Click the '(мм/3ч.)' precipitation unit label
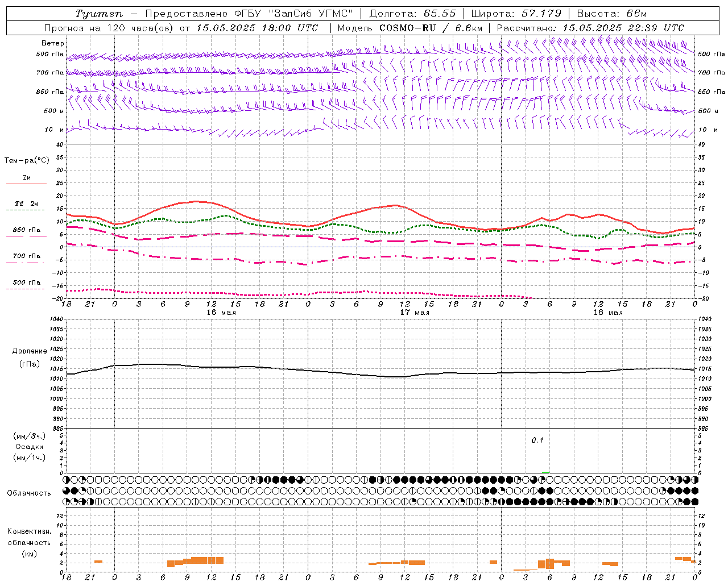Image resolution: width=728 pixels, height=582 pixels. (30, 436)
